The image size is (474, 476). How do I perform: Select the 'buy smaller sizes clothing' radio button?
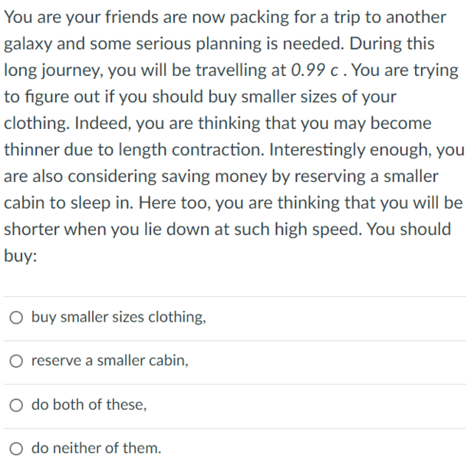[16, 318]
